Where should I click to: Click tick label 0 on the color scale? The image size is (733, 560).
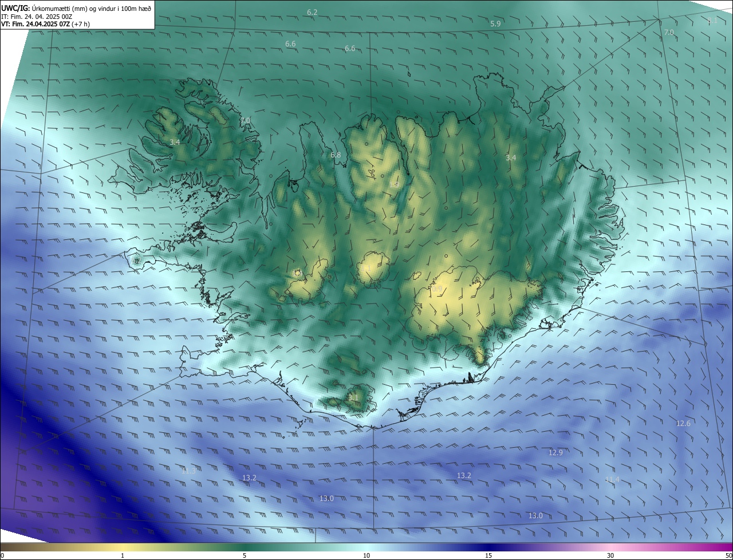tap(2, 555)
